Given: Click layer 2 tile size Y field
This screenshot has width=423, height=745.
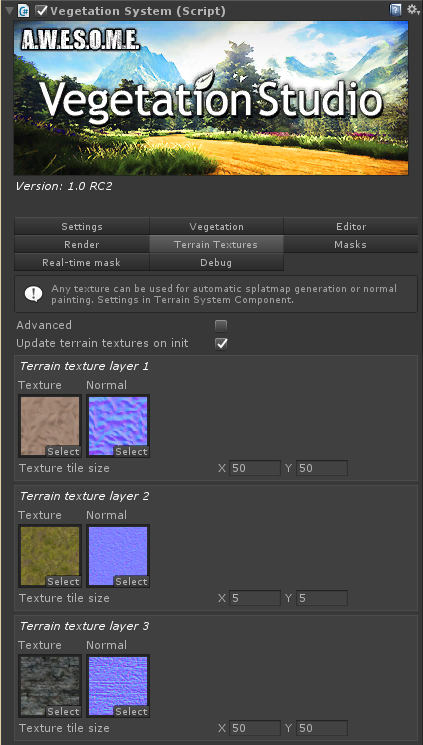Looking at the screenshot, I should coord(322,598).
